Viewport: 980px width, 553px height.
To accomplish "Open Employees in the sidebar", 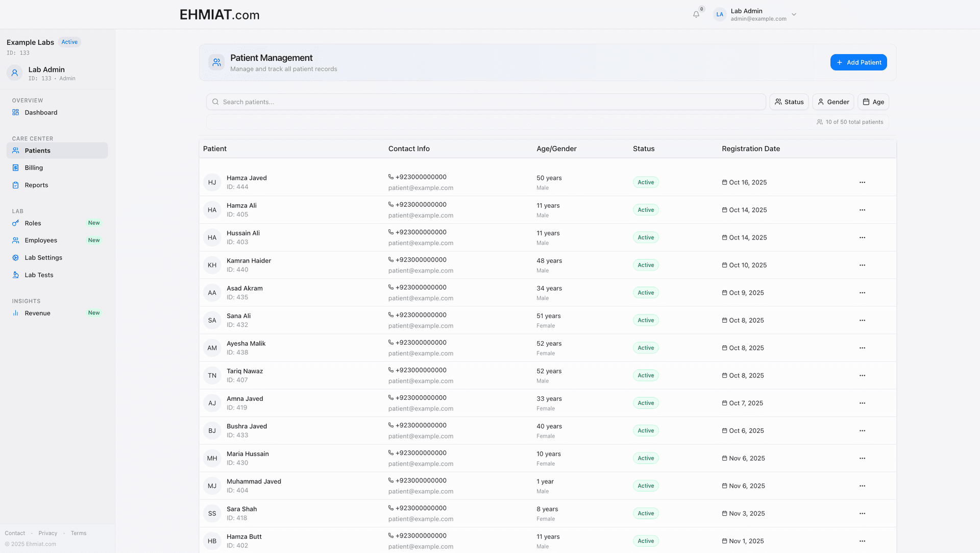I will coord(57,240).
